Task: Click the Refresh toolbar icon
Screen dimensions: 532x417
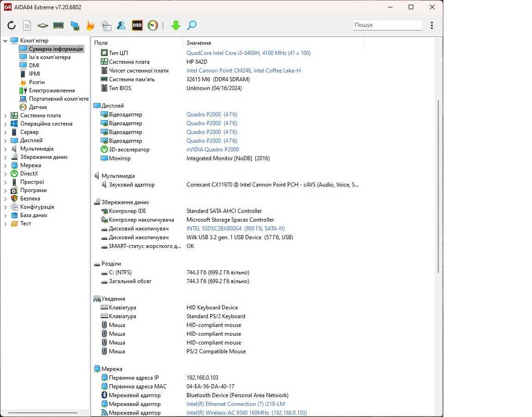Action: tap(12, 25)
